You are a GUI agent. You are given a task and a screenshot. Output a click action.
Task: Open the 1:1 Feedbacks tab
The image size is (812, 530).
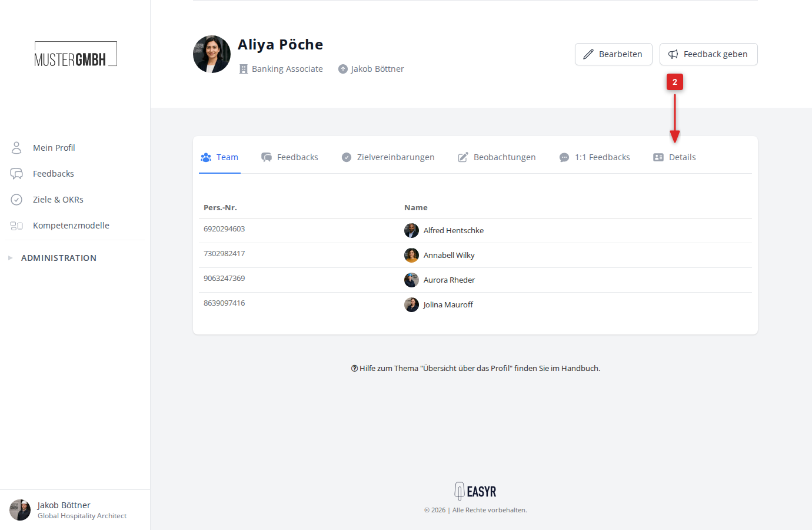(594, 157)
